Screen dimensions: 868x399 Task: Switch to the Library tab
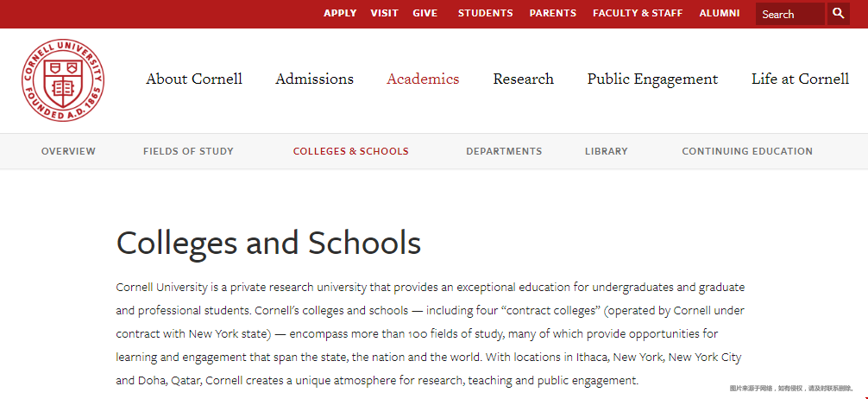[x=607, y=151]
